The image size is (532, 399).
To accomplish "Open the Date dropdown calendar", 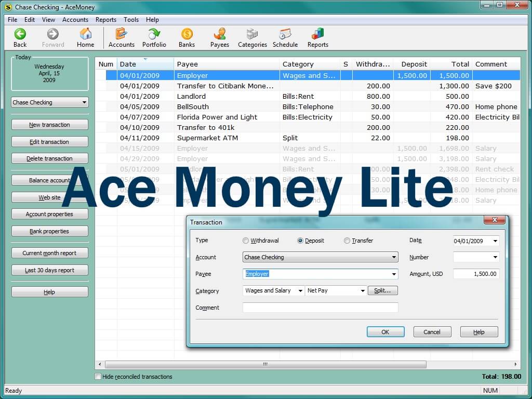I will 495,241.
